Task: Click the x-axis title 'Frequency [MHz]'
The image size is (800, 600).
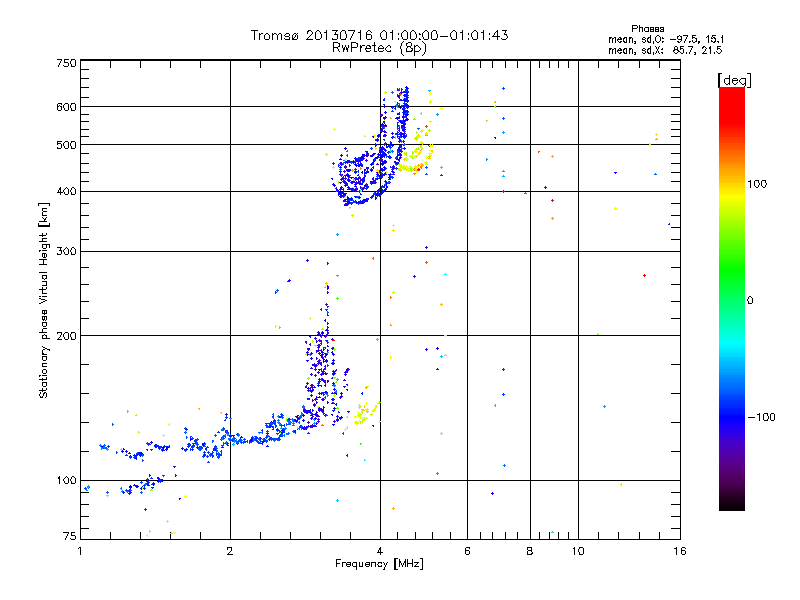Action: [379, 564]
